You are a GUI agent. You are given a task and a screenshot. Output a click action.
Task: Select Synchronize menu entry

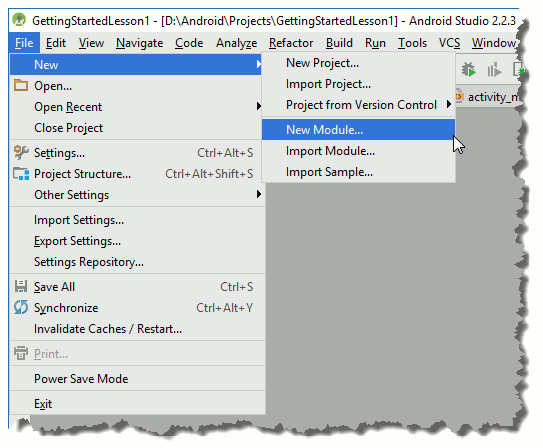(137, 307)
